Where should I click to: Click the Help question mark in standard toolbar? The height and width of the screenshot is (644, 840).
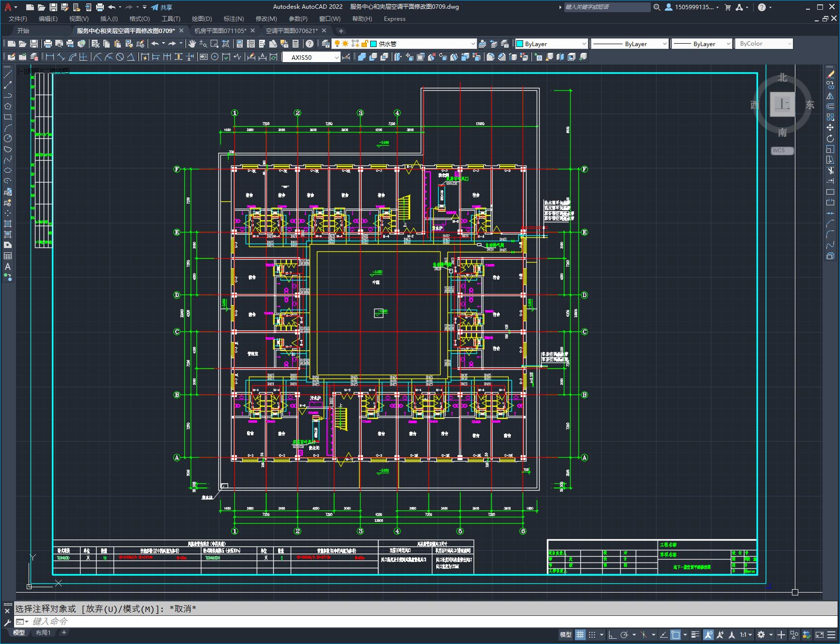click(310, 44)
